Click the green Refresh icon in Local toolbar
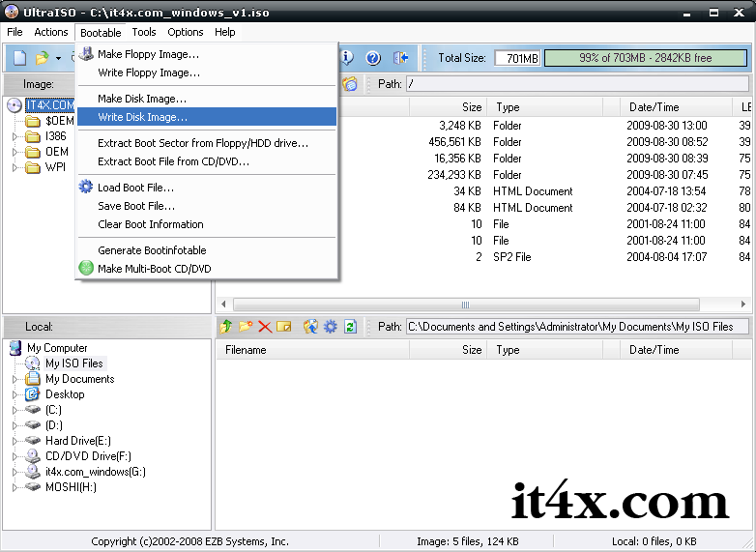The width and height of the screenshot is (756, 552). 351,327
